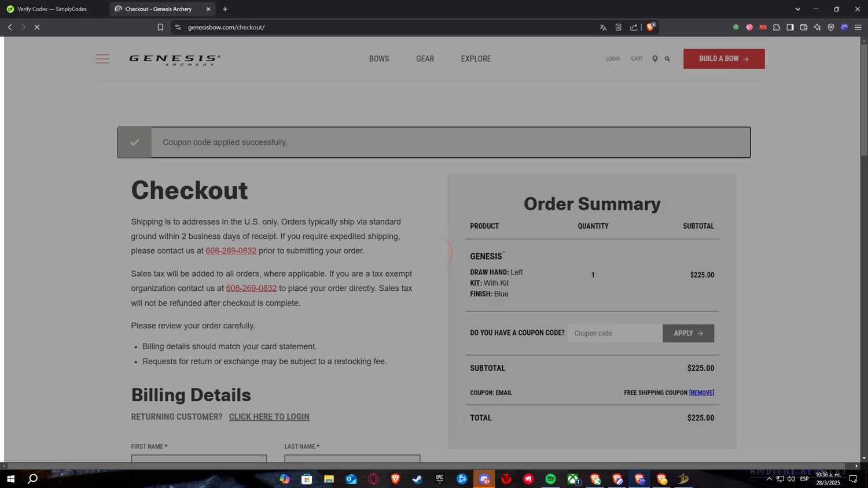Viewport: 868px width, 488px height.
Task: Click the stop loading button
Action: (x=37, y=27)
